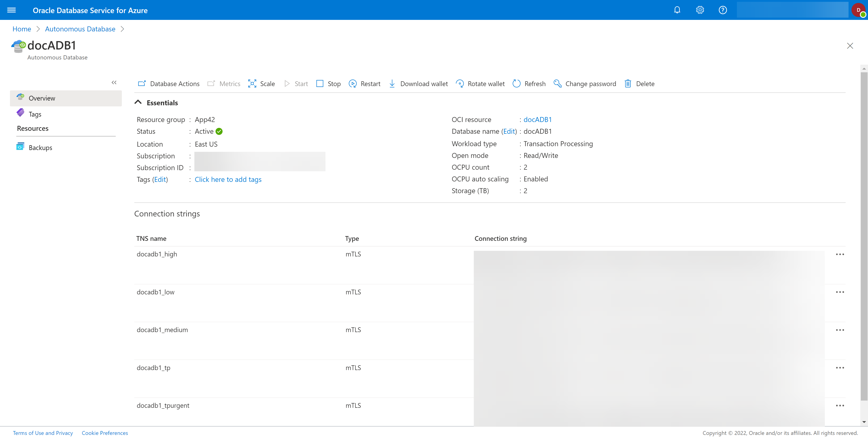Click the Read/Write open mode value
The image size is (868, 441).
(x=540, y=155)
